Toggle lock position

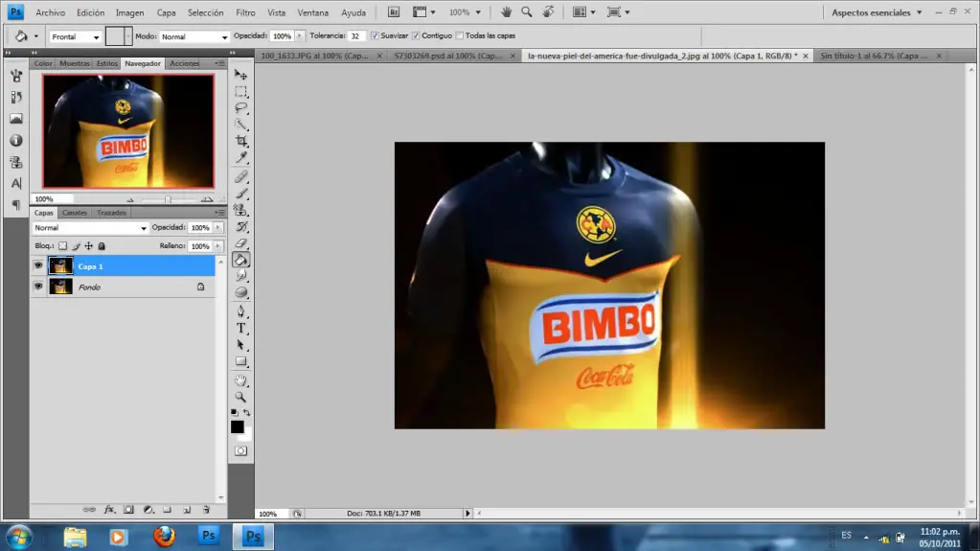pos(89,245)
